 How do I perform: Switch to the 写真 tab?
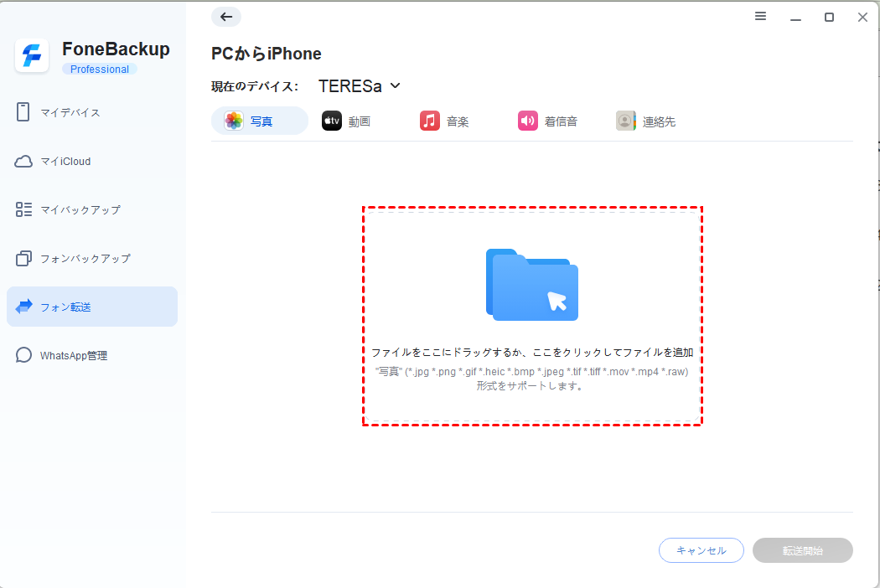pyautogui.click(x=259, y=121)
